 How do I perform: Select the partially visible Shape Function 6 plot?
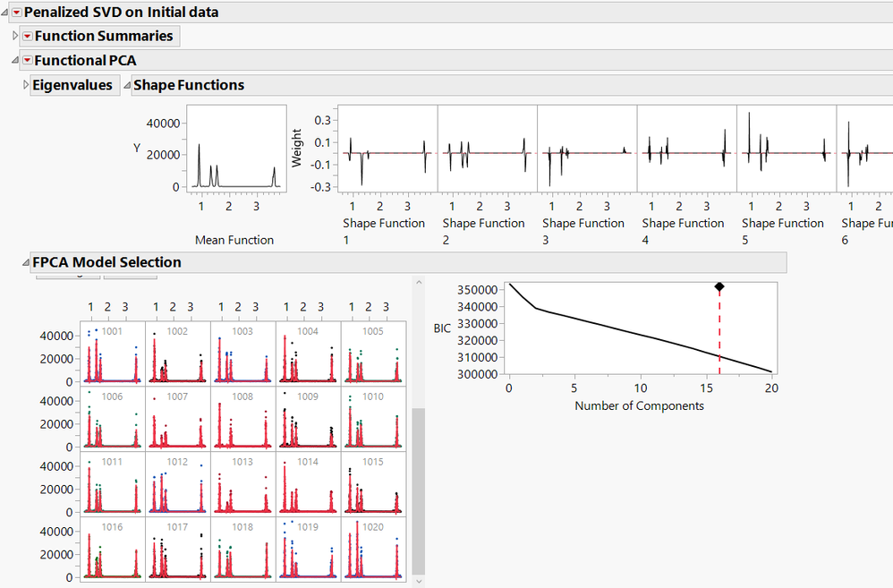(864, 149)
